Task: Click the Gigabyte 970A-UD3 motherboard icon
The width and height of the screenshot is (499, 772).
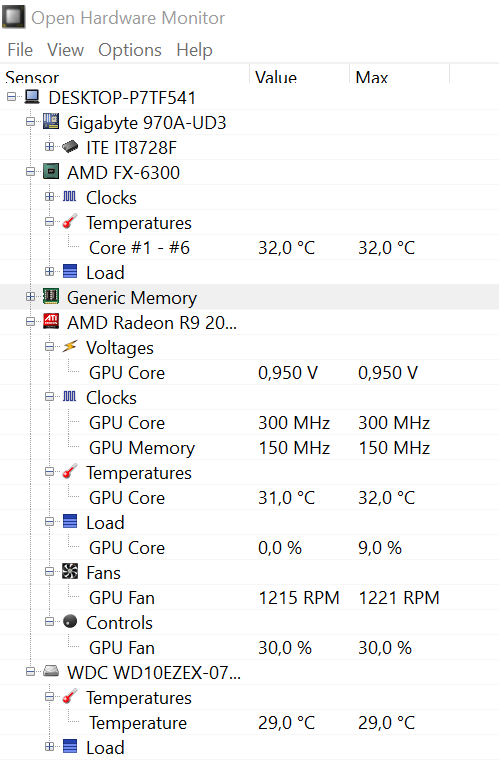Action: [x=51, y=122]
